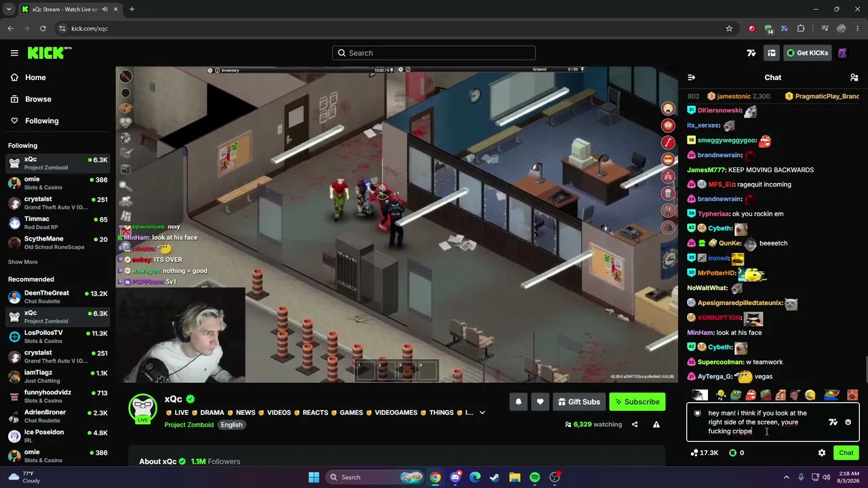The image size is (868, 488).
Task: Expand the stream title chevron
Action: (482, 412)
